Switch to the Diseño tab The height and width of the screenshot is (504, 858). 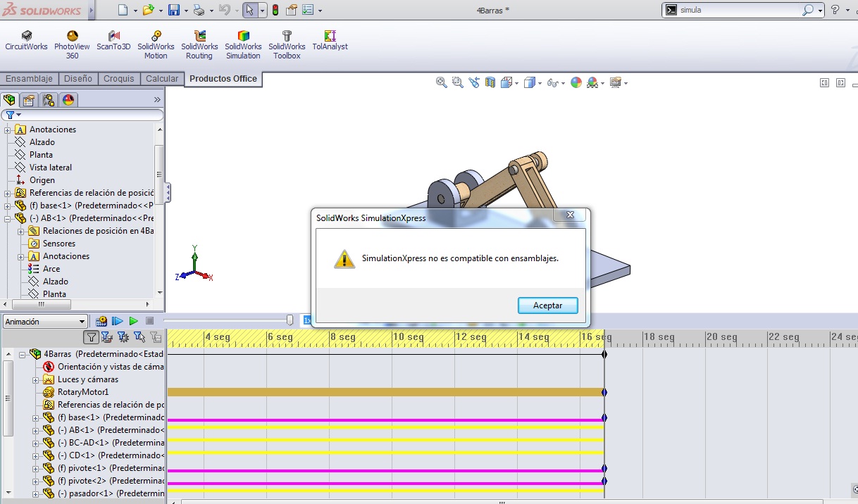[77, 79]
